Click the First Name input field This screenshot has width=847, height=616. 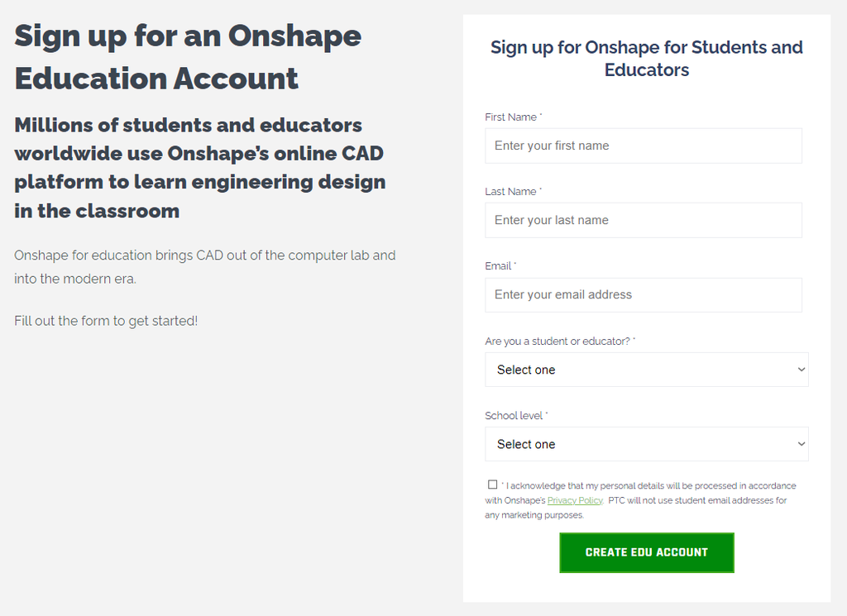tap(643, 146)
